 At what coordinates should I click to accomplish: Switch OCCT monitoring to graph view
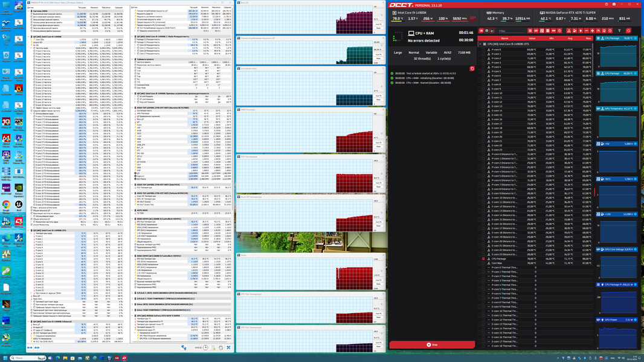(492, 31)
